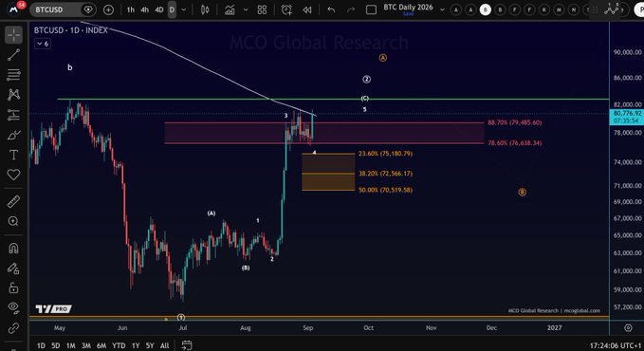
Task: Expand the layout manage dropdown arrow
Action: pos(442,9)
